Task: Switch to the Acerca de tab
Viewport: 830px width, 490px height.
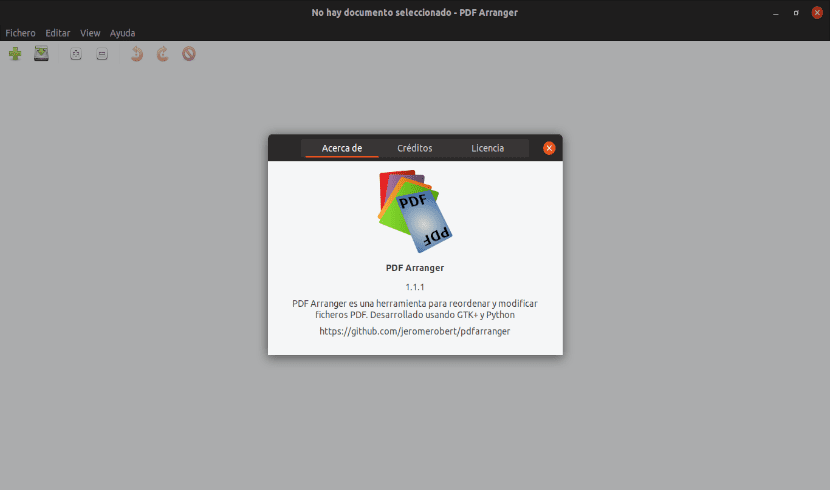Action: coord(342,148)
